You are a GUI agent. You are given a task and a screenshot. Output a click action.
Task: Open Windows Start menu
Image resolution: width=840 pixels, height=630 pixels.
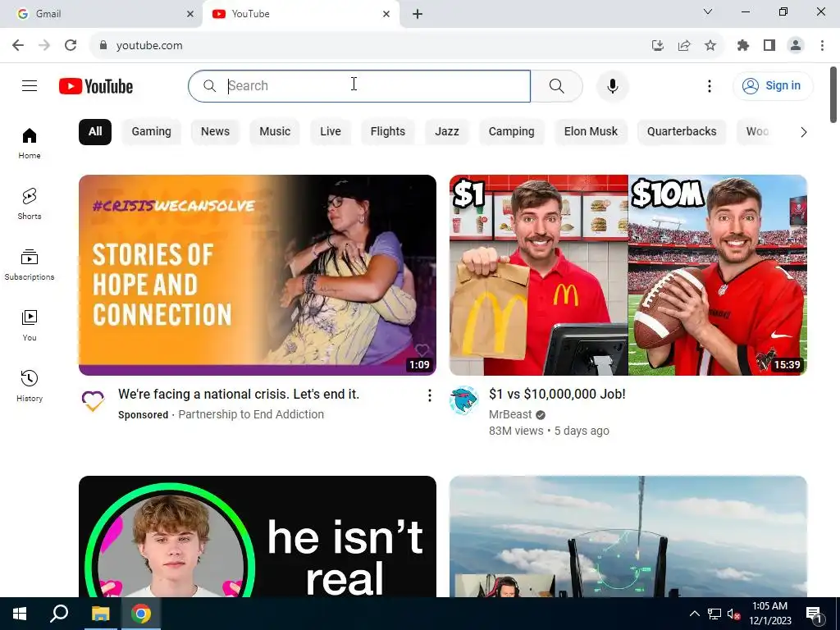coord(20,614)
